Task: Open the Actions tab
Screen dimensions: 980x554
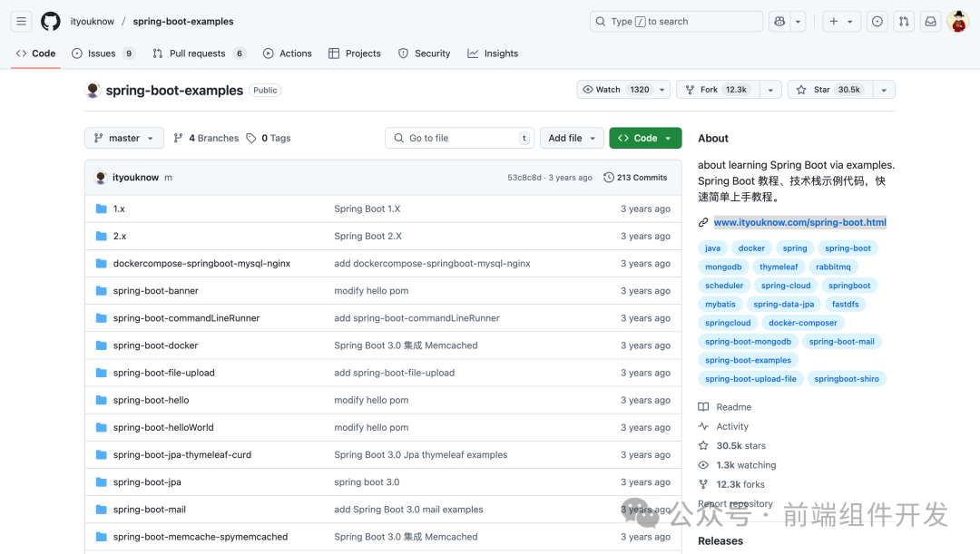Action: tap(288, 53)
